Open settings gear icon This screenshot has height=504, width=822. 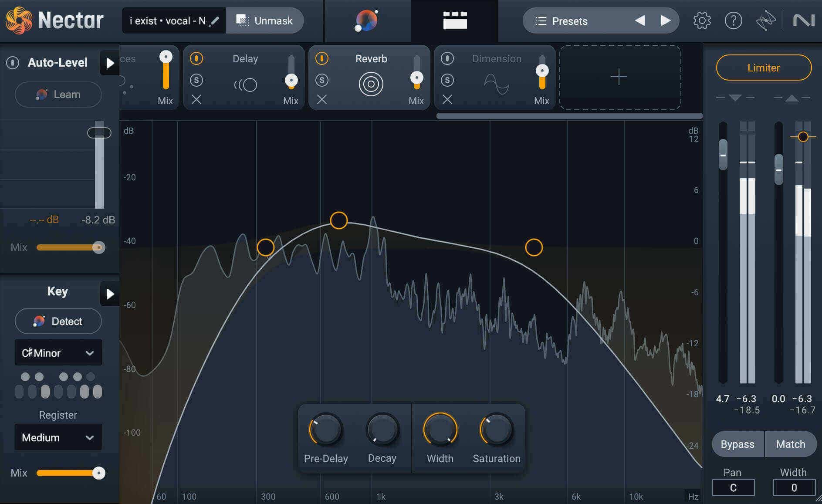coord(702,20)
